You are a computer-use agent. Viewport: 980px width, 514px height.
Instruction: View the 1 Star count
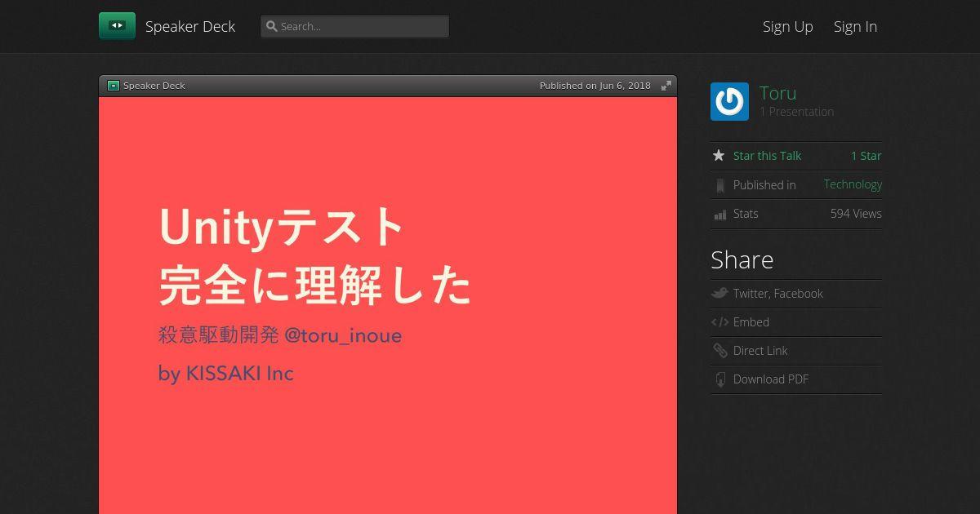click(x=866, y=156)
